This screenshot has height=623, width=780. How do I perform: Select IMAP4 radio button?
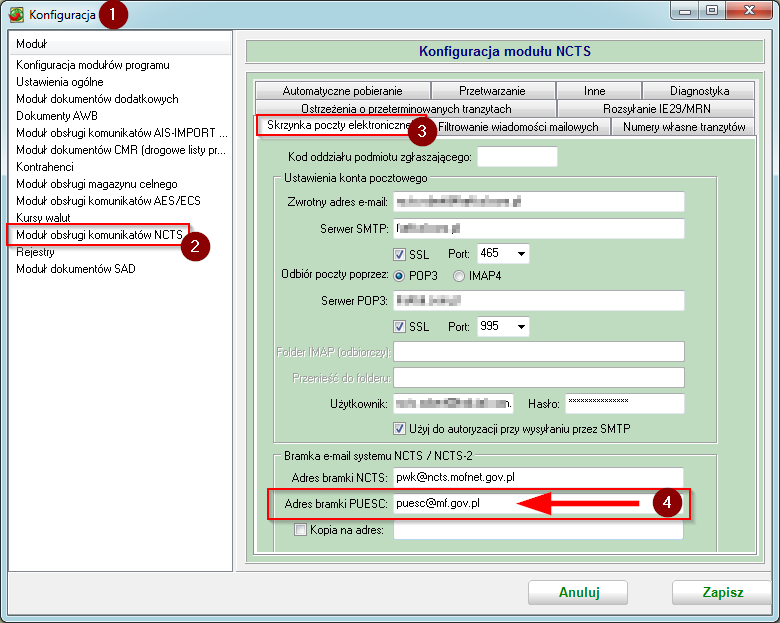click(459, 276)
